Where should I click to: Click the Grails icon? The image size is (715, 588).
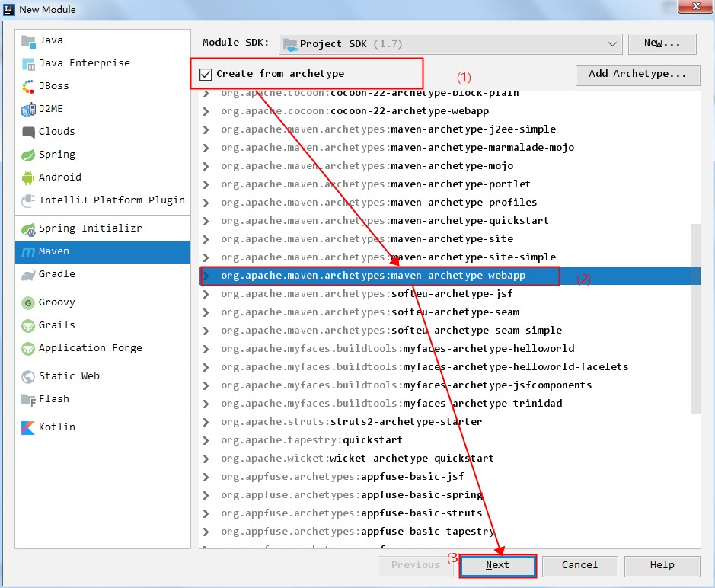point(28,326)
